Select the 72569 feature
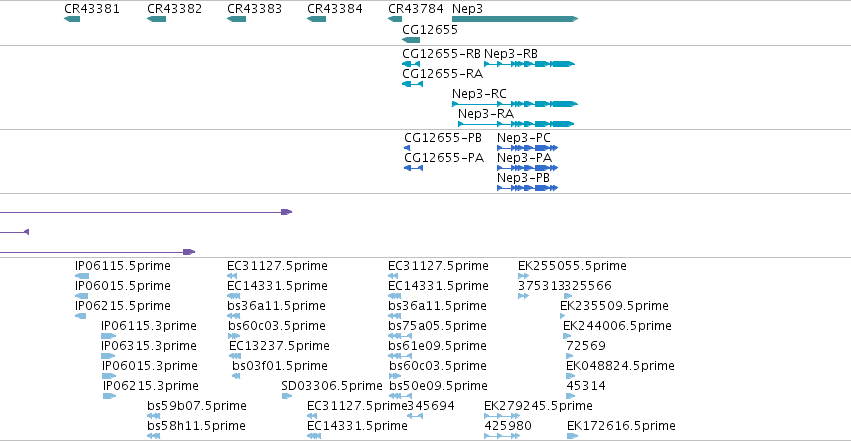Image resolution: width=851 pixels, height=441 pixels. tap(570, 356)
